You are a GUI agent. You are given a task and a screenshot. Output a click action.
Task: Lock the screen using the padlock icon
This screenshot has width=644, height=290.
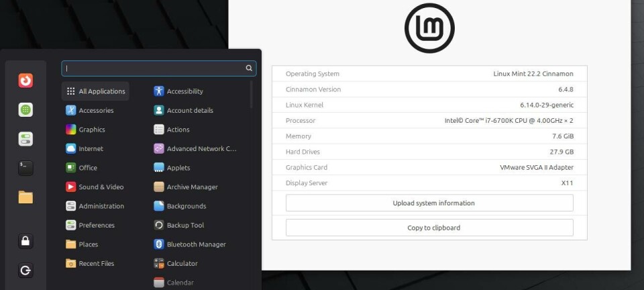tap(25, 241)
